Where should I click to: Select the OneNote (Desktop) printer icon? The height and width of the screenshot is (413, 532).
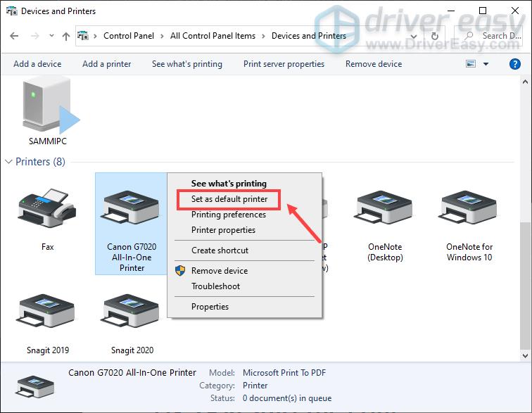(x=384, y=208)
